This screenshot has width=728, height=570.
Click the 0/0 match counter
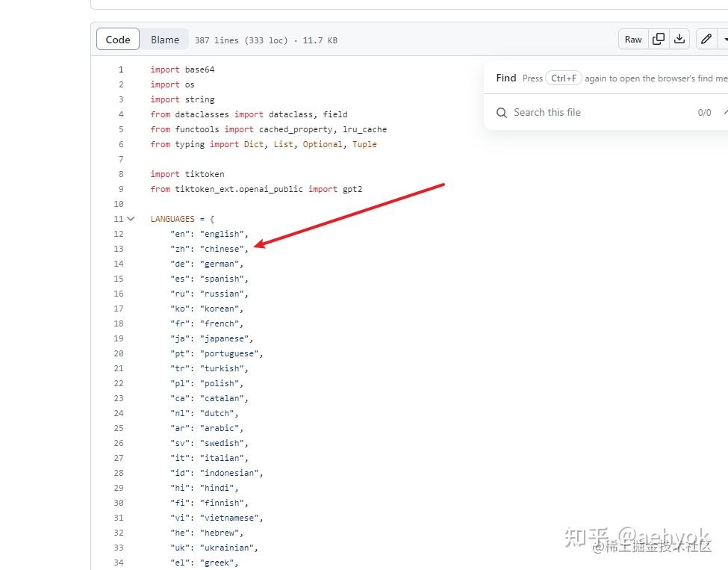tap(704, 112)
